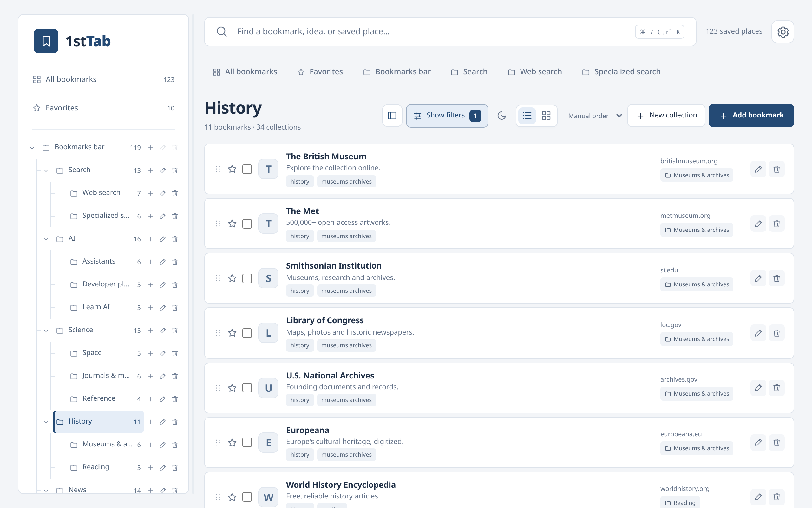This screenshot has width=812, height=508.
Task: Check The Met bookmark checkbox
Action: click(x=247, y=224)
